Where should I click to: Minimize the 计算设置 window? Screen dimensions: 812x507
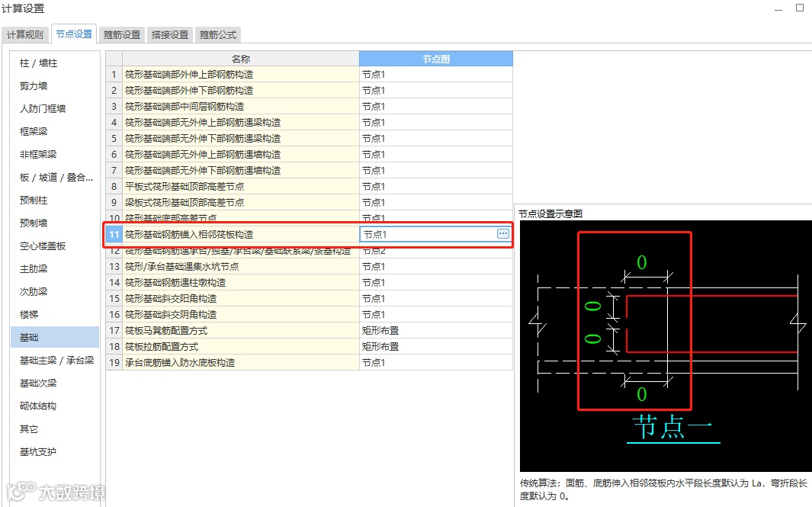coord(778,9)
